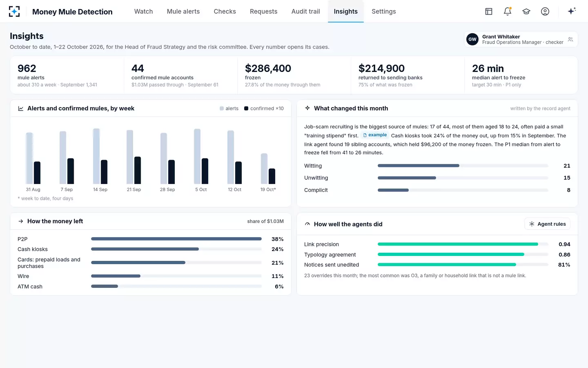This screenshot has width=588, height=368.
Task: Open cases for 962 mule alerts
Action: pyautogui.click(x=67, y=75)
